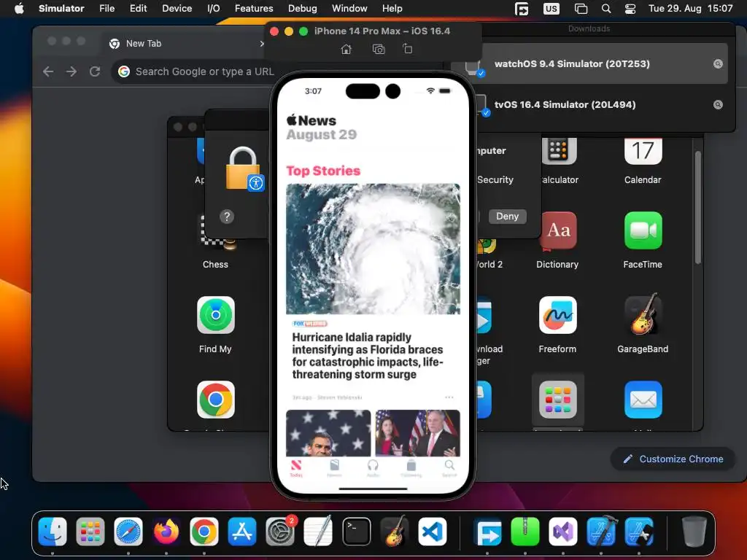
Task: Open Visual Studio Code from the Dock
Action: click(x=433, y=531)
